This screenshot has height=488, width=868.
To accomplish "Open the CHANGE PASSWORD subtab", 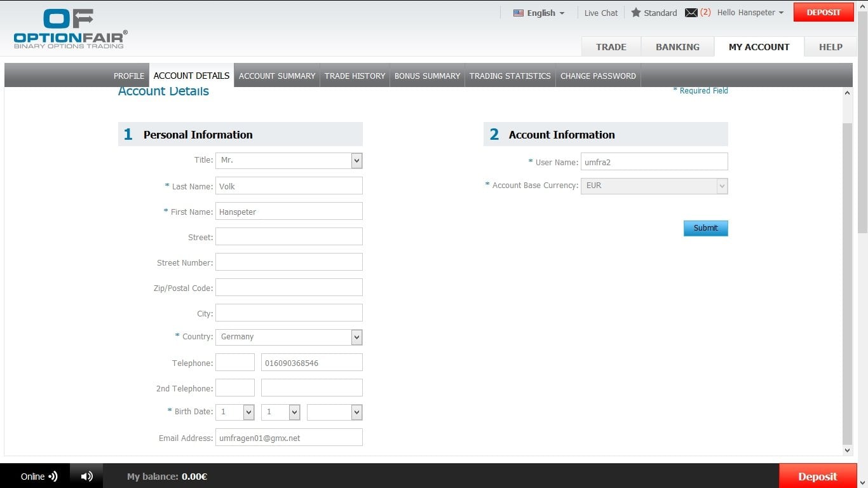I will 598,76.
